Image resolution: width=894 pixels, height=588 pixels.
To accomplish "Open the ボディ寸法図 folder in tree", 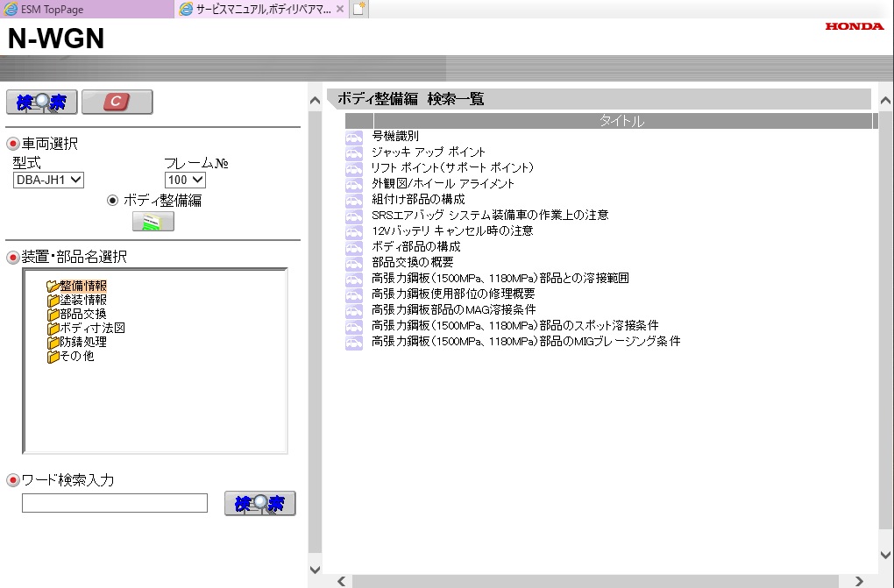I will [86, 328].
